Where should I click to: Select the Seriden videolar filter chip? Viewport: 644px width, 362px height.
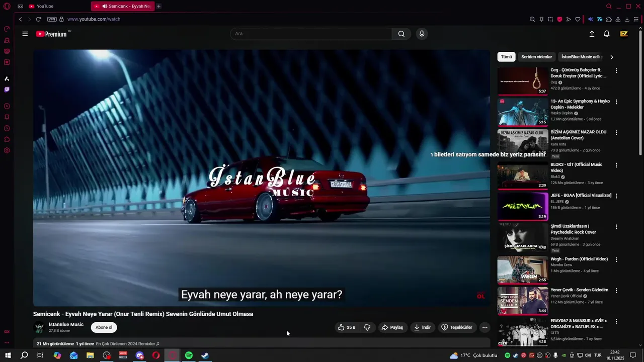(x=536, y=57)
